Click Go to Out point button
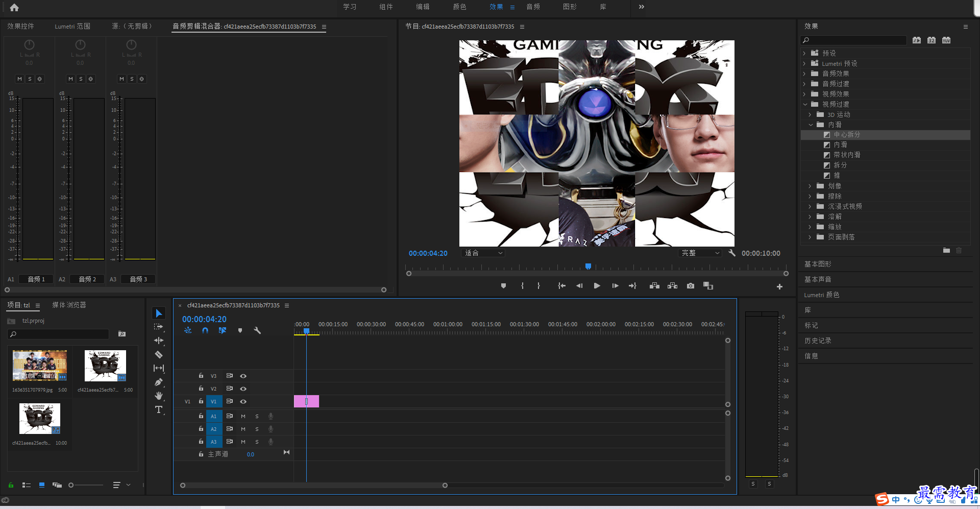This screenshot has height=509, width=980. (632, 286)
